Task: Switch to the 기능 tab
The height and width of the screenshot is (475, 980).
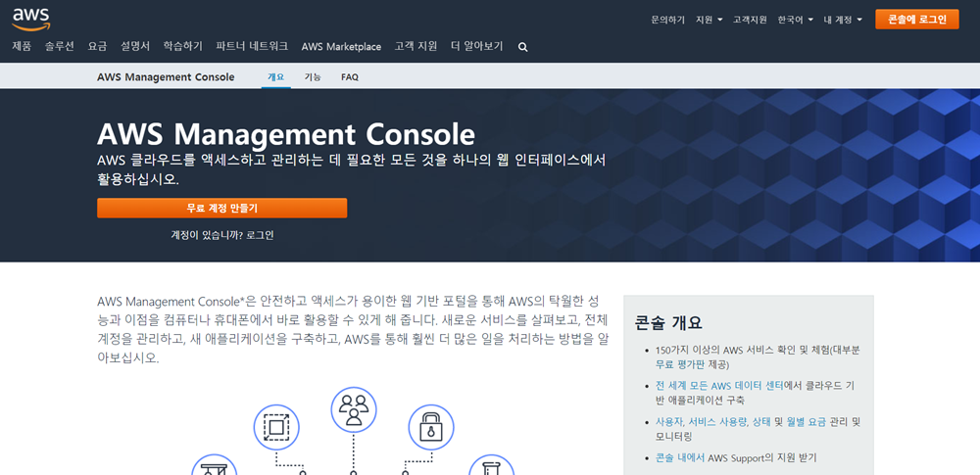Action: 313,76
